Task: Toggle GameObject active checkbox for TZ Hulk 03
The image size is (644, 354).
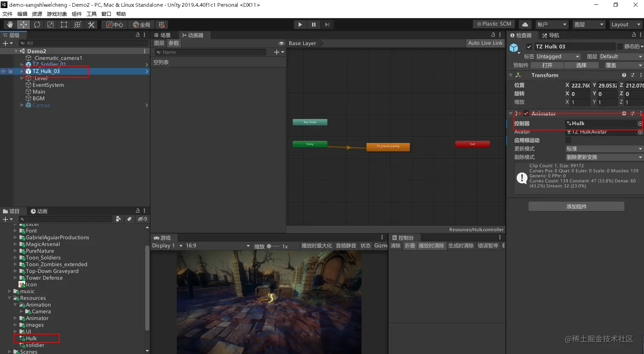Action: coord(529,47)
